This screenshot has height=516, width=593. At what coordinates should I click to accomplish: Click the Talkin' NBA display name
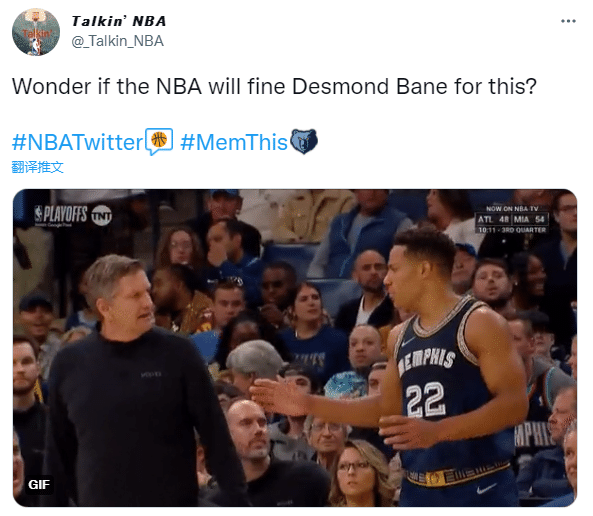click(x=119, y=21)
